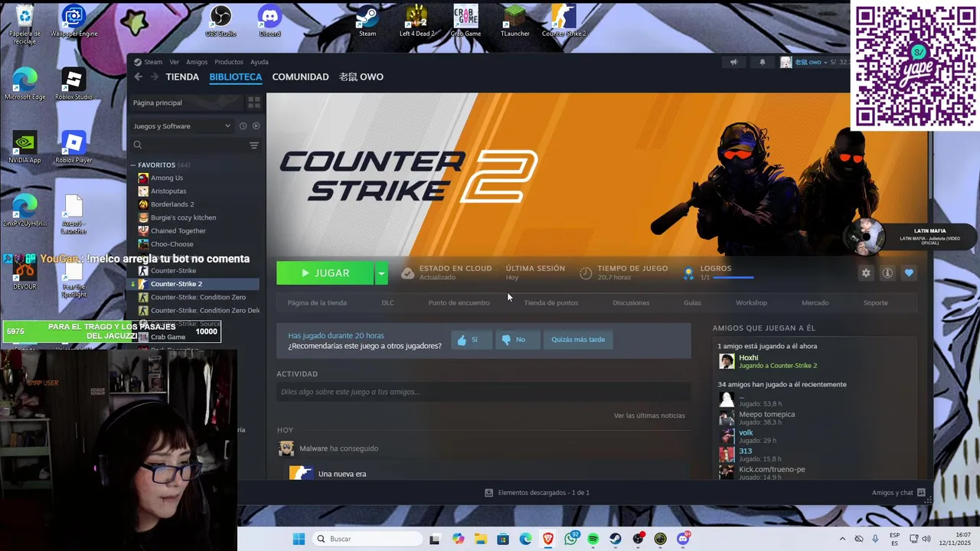Viewport: 980px width, 551px height.
Task: Open Punto de encuentro tab
Action: 459,303
